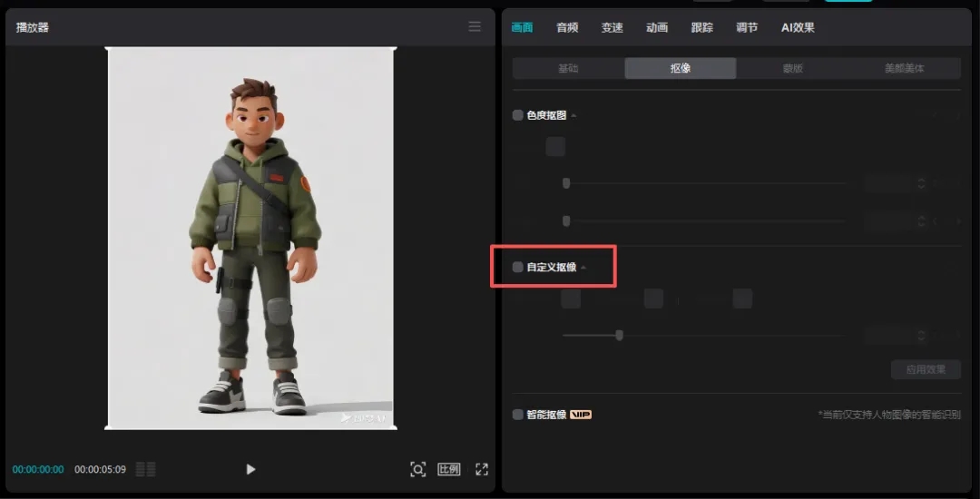
Task: Click the custom cutout brush size slider
Action: (x=619, y=335)
